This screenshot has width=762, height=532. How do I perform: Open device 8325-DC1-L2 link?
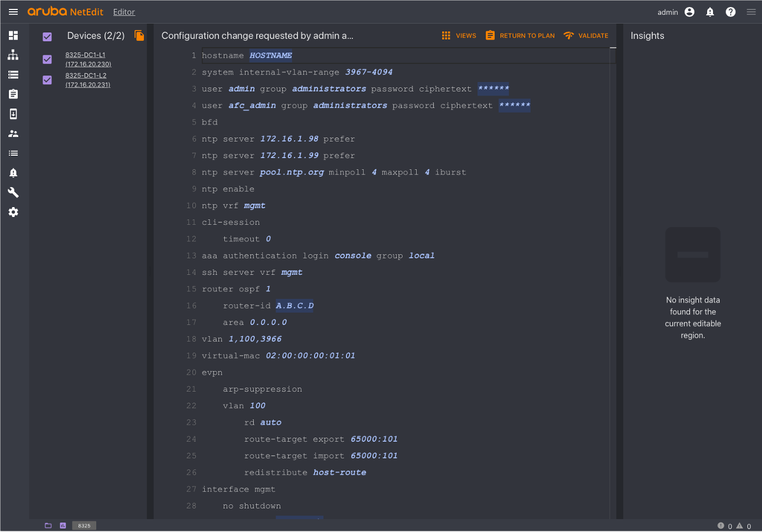tap(88, 80)
